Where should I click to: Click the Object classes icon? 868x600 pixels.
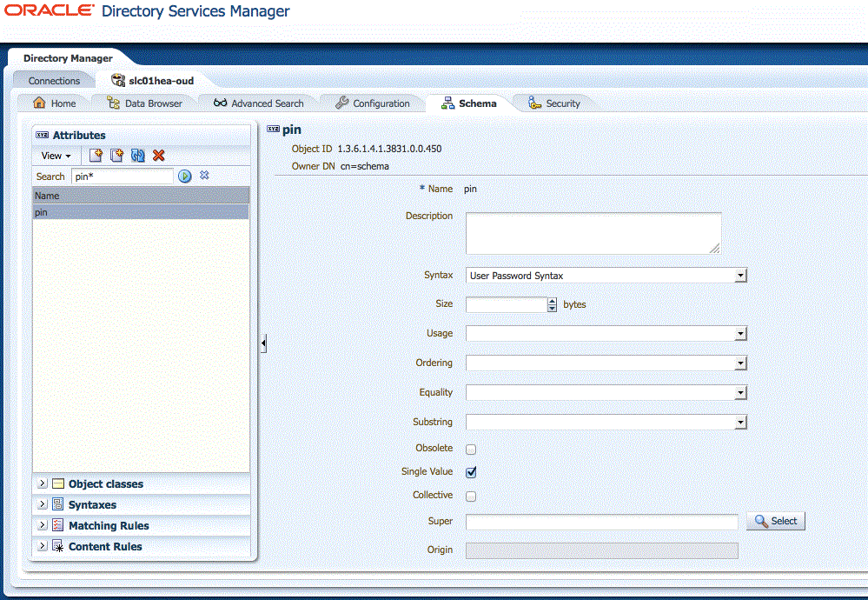(x=58, y=483)
